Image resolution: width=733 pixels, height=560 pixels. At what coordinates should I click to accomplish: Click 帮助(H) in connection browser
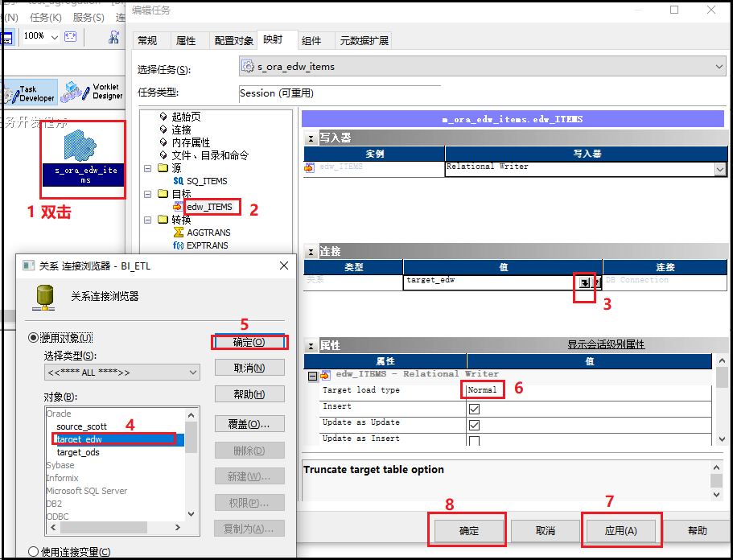(x=249, y=394)
